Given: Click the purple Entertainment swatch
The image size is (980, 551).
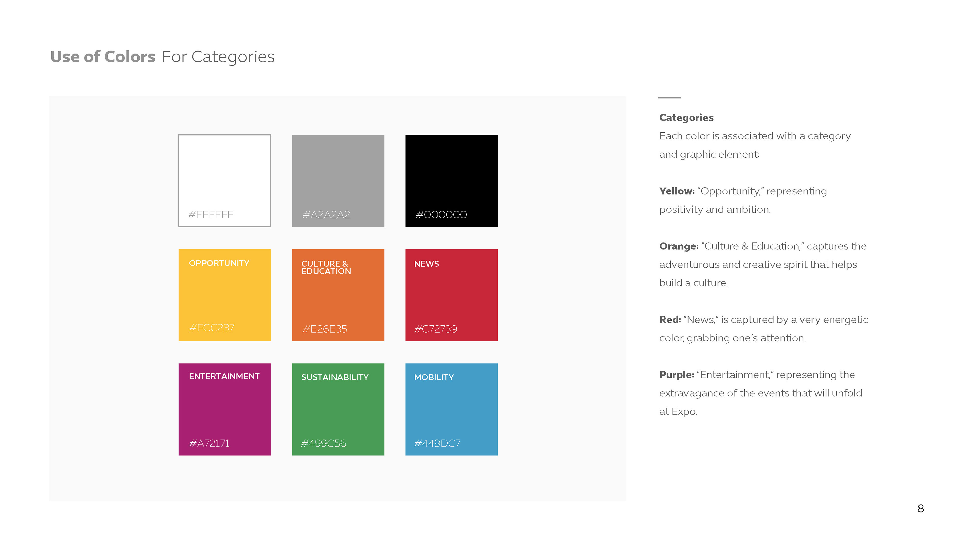Looking at the screenshot, I should (224, 409).
